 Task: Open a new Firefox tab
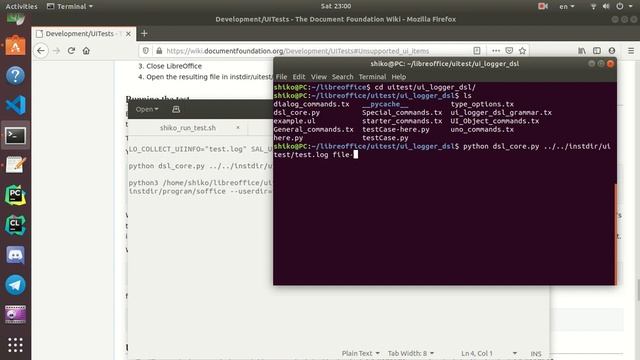144,33
